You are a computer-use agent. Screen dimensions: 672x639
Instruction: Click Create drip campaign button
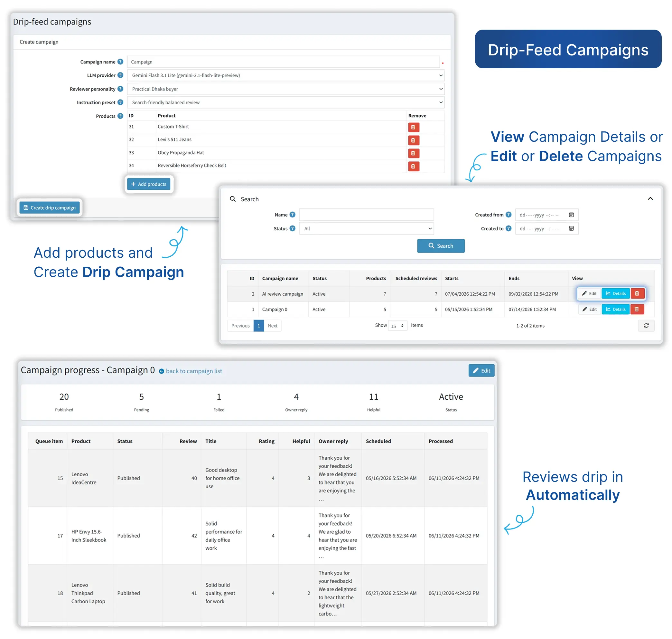pyautogui.click(x=50, y=208)
